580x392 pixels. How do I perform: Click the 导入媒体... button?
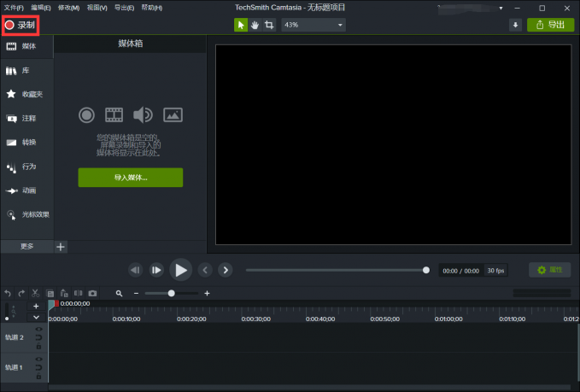130,178
